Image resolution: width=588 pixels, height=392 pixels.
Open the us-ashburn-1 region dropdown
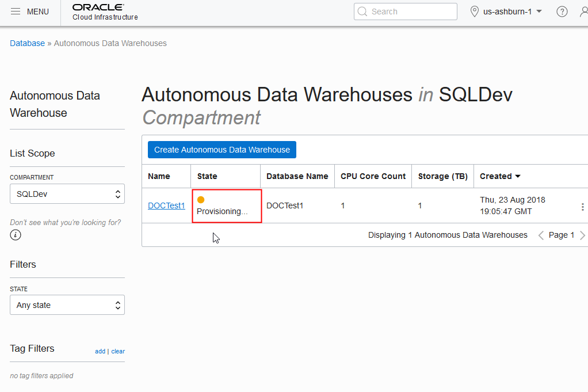506,12
